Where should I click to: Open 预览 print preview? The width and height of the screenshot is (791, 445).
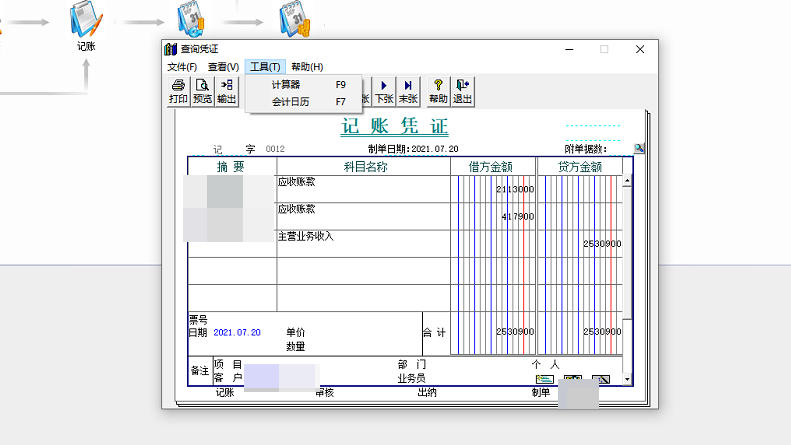pyautogui.click(x=202, y=91)
